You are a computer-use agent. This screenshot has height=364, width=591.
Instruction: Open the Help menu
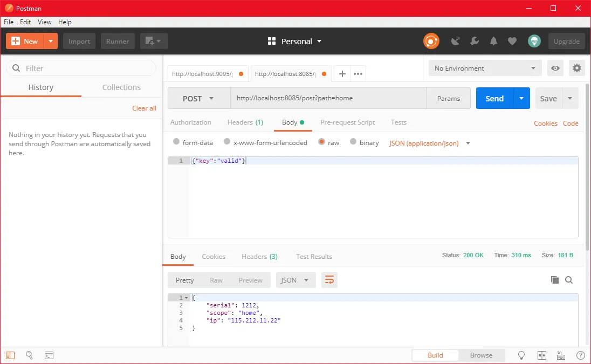pyautogui.click(x=65, y=22)
